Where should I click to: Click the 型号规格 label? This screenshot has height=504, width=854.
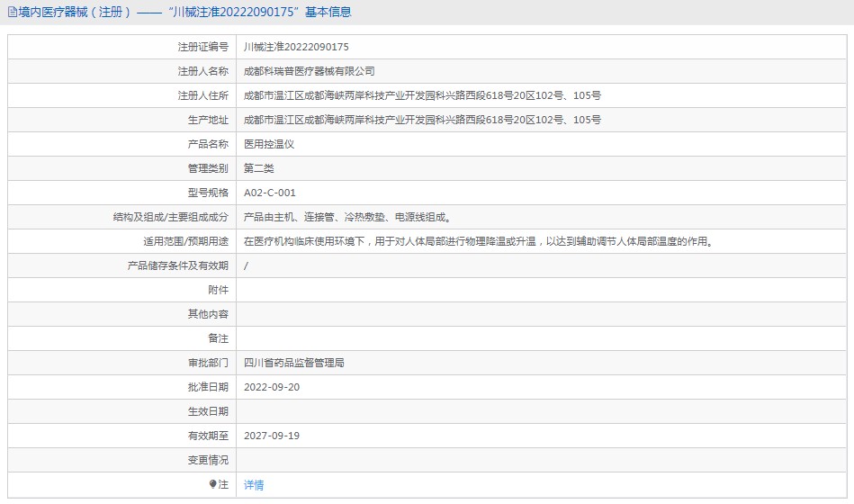coord(208,193)
